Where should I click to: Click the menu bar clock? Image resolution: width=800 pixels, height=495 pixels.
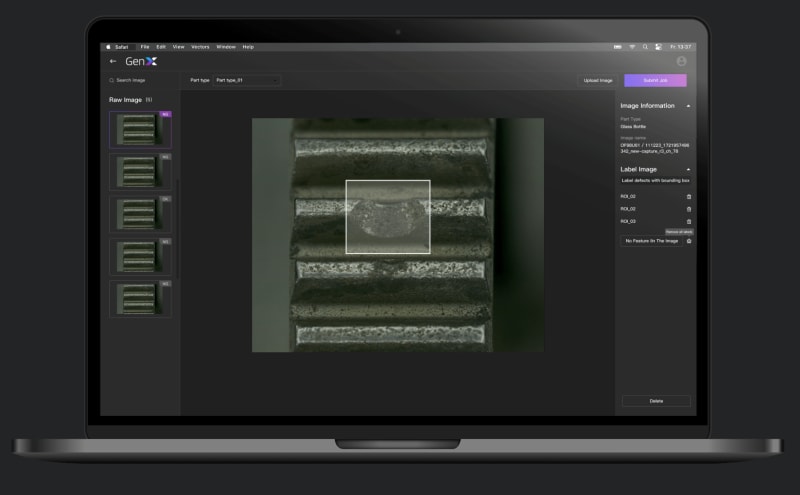pyautogui.click(x=681, y=47)
